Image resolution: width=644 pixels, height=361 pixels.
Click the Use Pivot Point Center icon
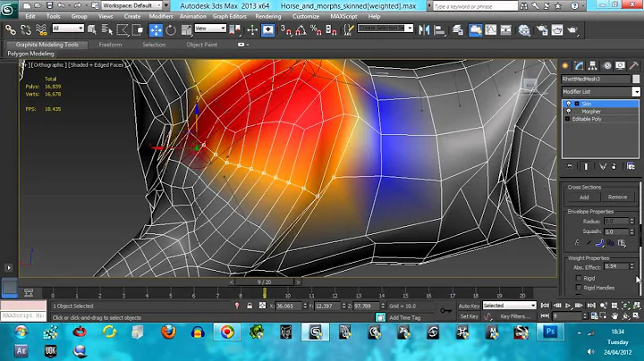tap(236, 29)
